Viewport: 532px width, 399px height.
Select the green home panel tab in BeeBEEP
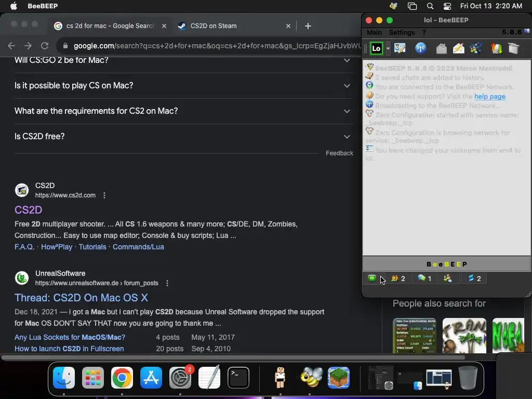[372, 278]
